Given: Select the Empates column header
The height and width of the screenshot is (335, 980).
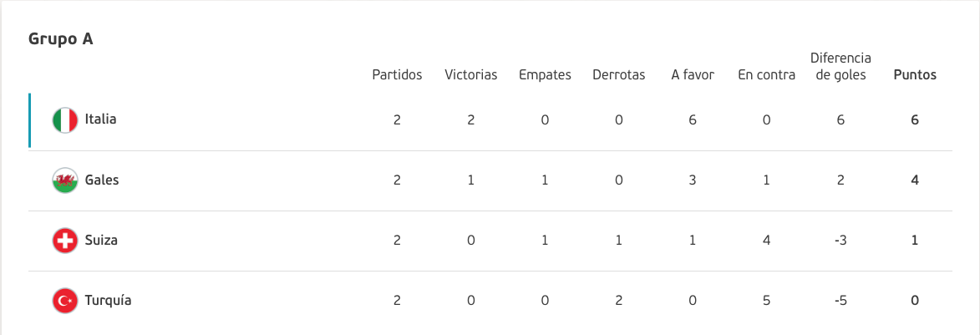Looking at the screenshot, I should click(x=545, y=76).
